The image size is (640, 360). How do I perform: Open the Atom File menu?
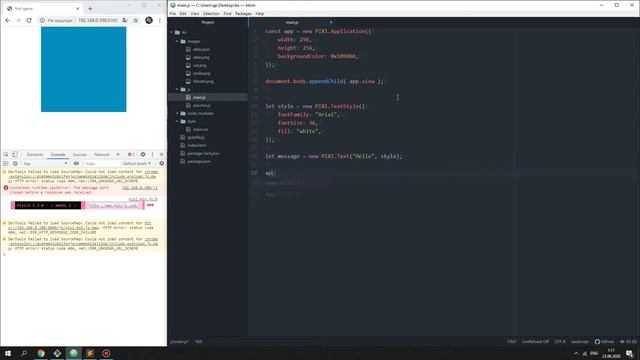[x=173, y=13]
